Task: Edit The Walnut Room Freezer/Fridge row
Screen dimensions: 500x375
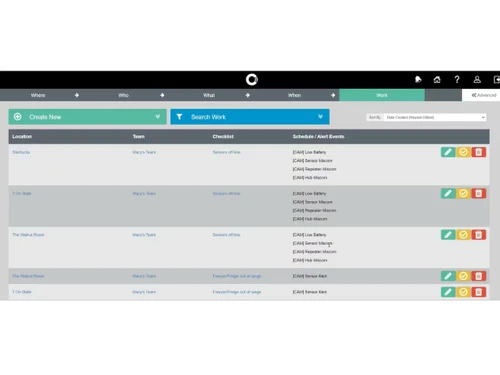Action: (448, 276)
